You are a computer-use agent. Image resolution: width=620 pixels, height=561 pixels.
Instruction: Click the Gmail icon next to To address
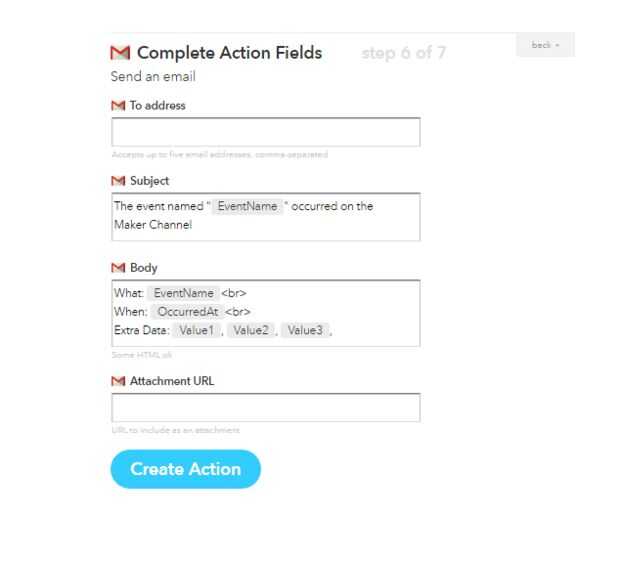point(117,105)
